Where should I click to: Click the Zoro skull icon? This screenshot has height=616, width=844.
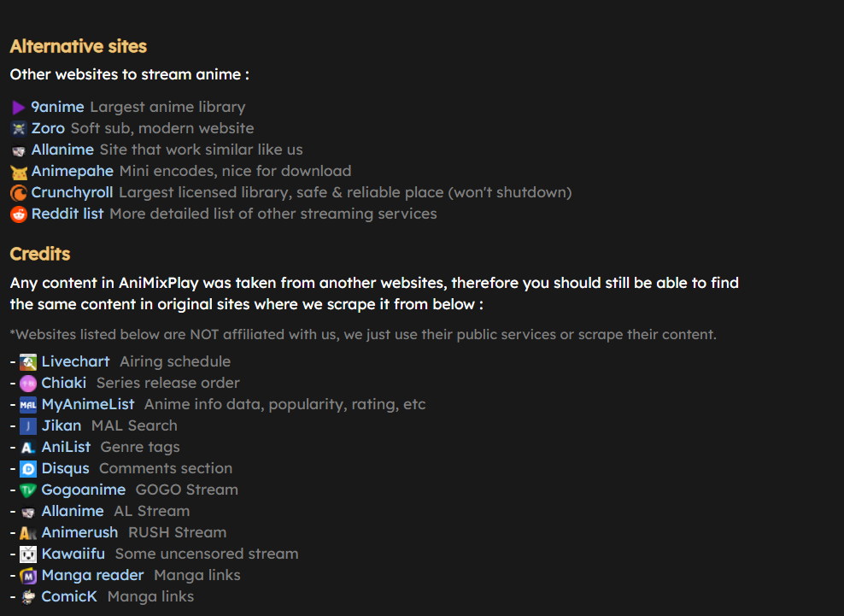(x=18, y=129)
